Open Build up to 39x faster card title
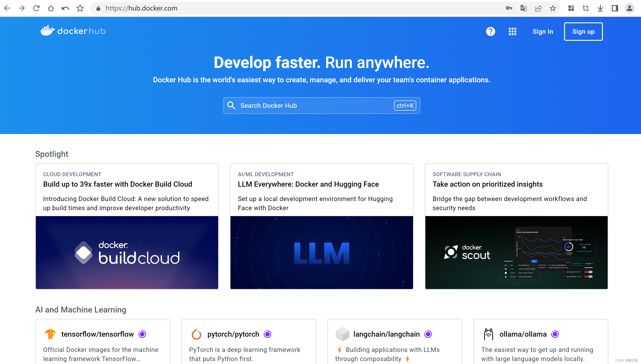Viewport: 641px width, 364px height. click(118, 184)
